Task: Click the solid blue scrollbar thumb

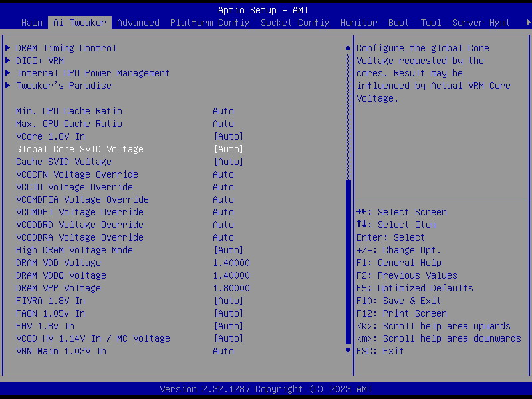Action: (348, 262)
